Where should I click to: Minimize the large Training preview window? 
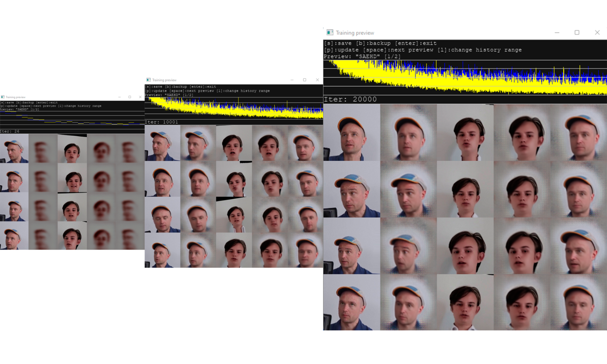pos(557,32)
